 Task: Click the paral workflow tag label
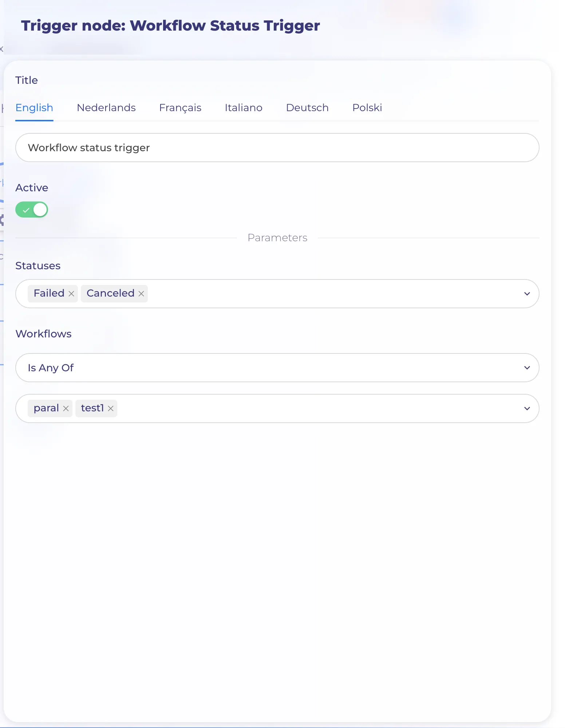(x=46, y=408)
